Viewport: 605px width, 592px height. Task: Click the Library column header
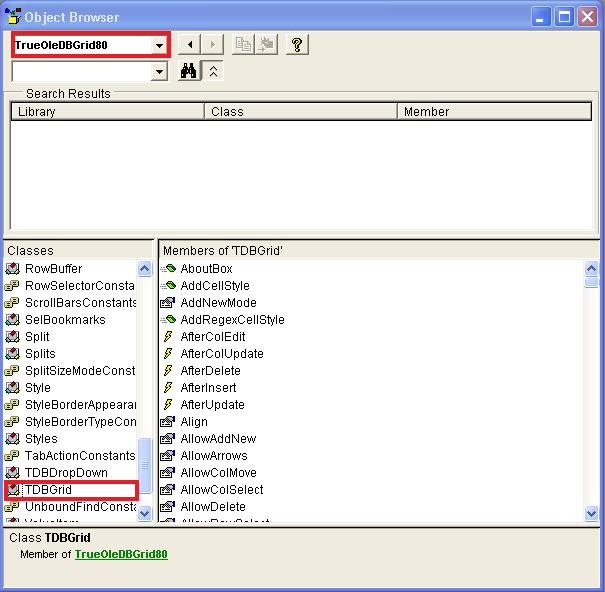click(x=106, y=112)
